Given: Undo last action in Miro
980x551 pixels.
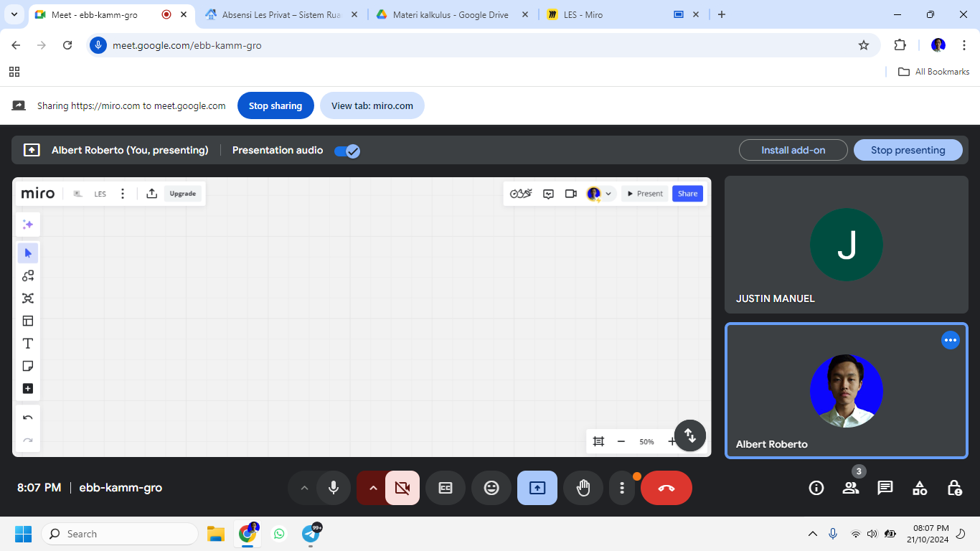Looking at the screenshot, I should coord(28,418).
